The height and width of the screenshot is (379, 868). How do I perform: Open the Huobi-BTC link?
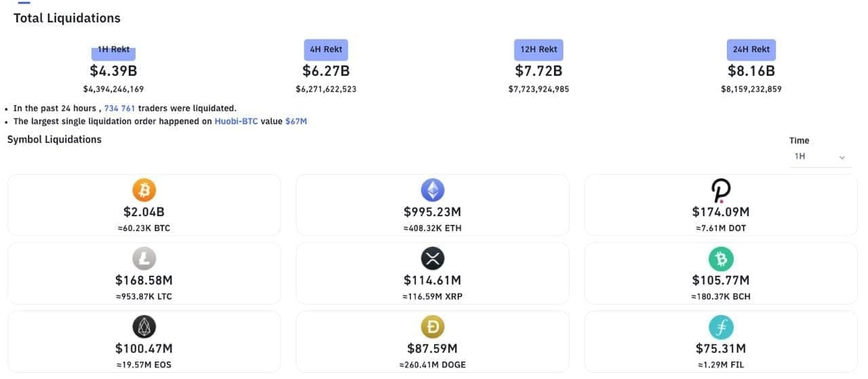click(x=236, y=121)
